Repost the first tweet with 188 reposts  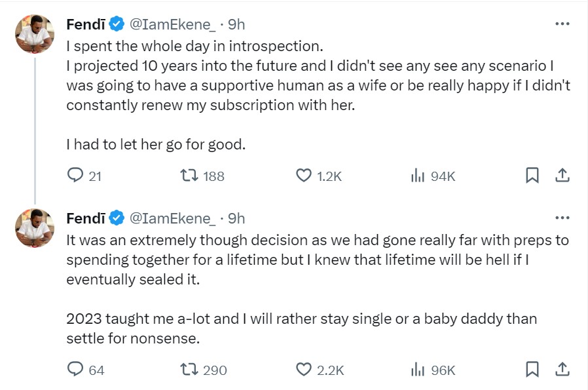(x=187, y=176)
